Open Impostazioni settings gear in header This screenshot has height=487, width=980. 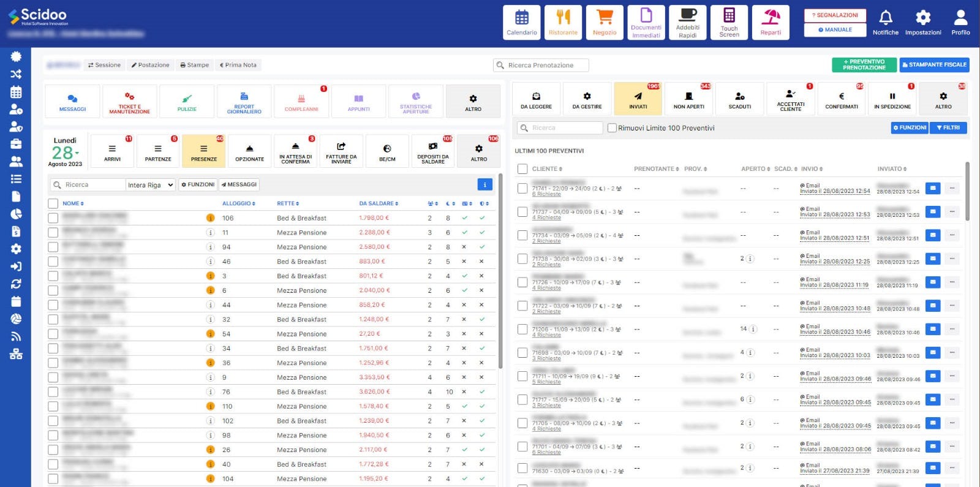click(x=923, y=23)
